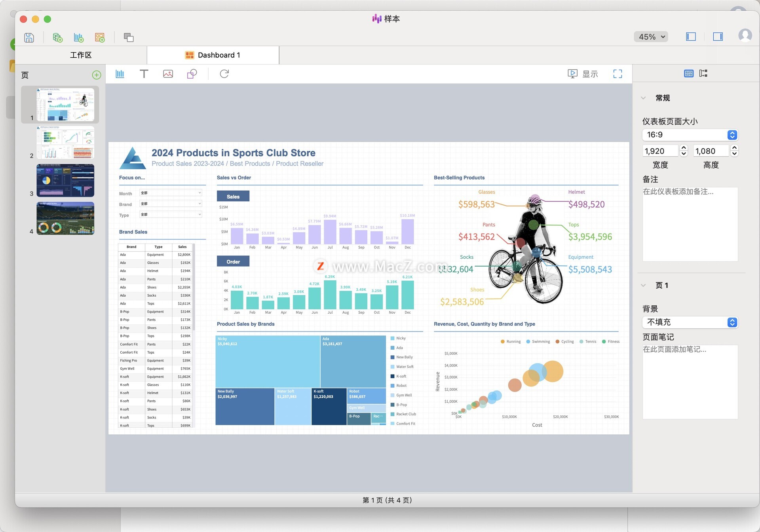This screenshot has width=760, height=532.
Task: Open the Brand filter dropdown
Action: tap(171, 204)
